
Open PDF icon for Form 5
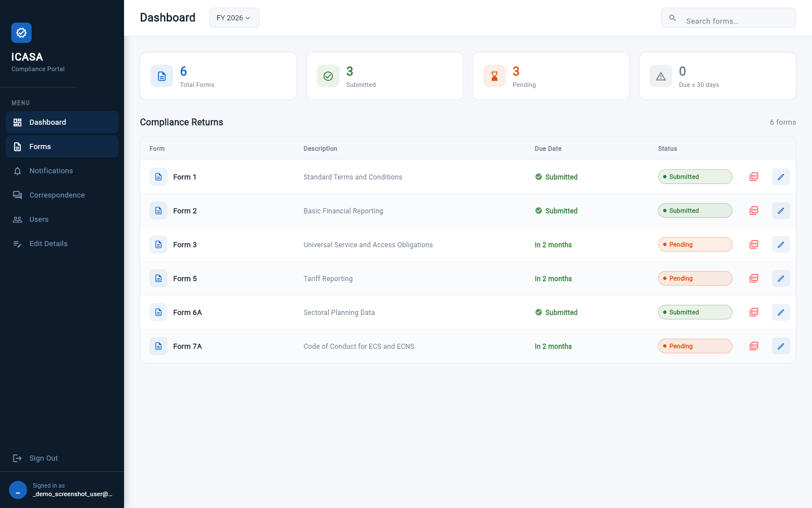coord(754,278)
